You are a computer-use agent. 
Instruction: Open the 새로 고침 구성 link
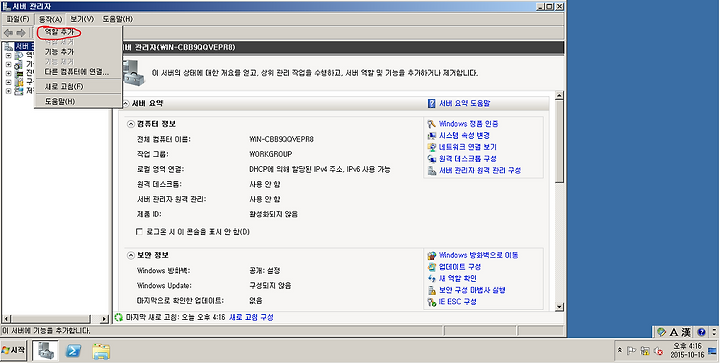pyautogui.click(x=251, y=317)
